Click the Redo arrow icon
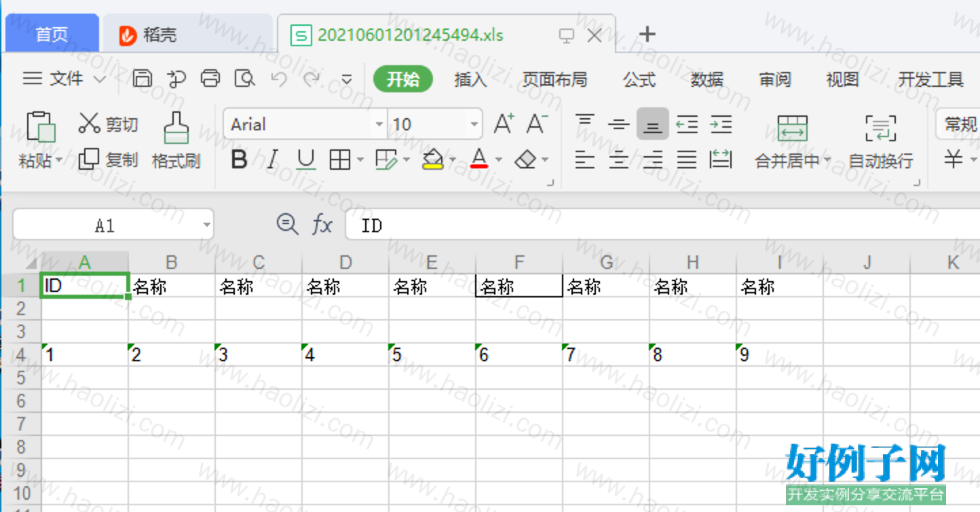This screenshot has height=512, width=980. [312, 79]
